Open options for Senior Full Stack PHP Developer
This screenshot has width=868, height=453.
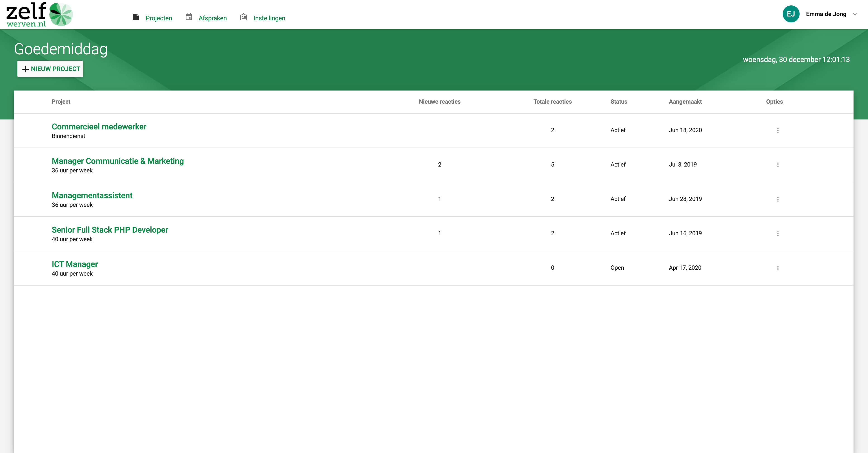point(778,234)
